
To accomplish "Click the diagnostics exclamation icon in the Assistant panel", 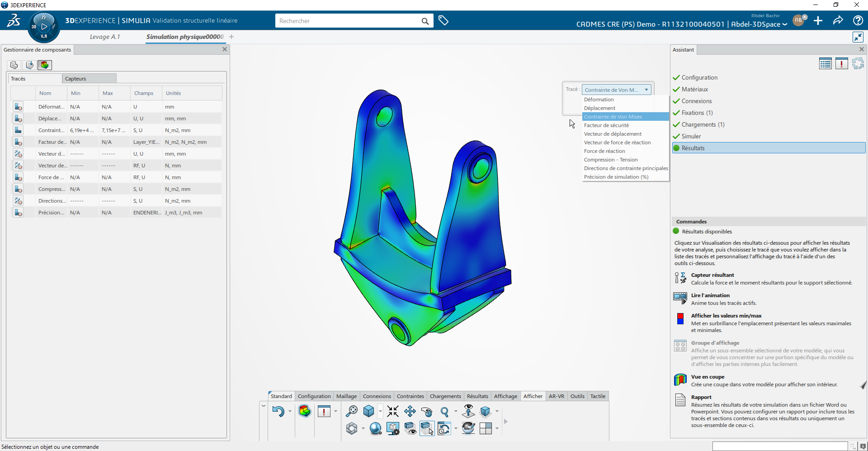I will [x=841, y=63].
